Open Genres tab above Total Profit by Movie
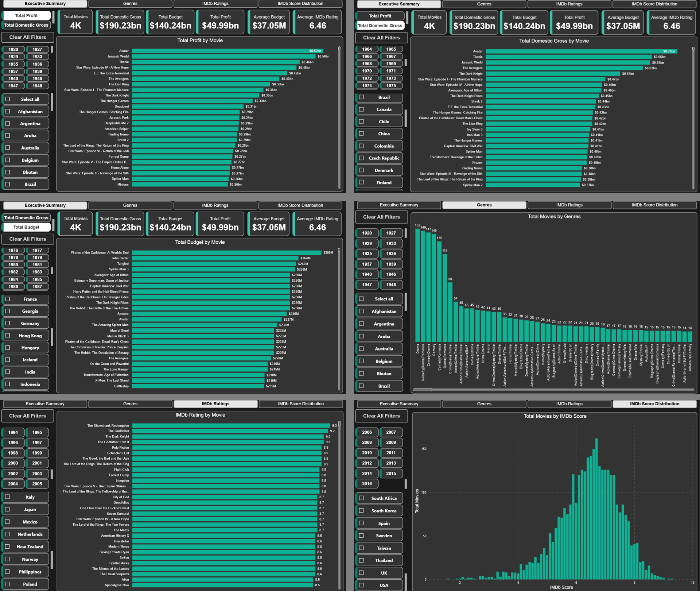This screenshot has width=700, height=591. [130, 4]
